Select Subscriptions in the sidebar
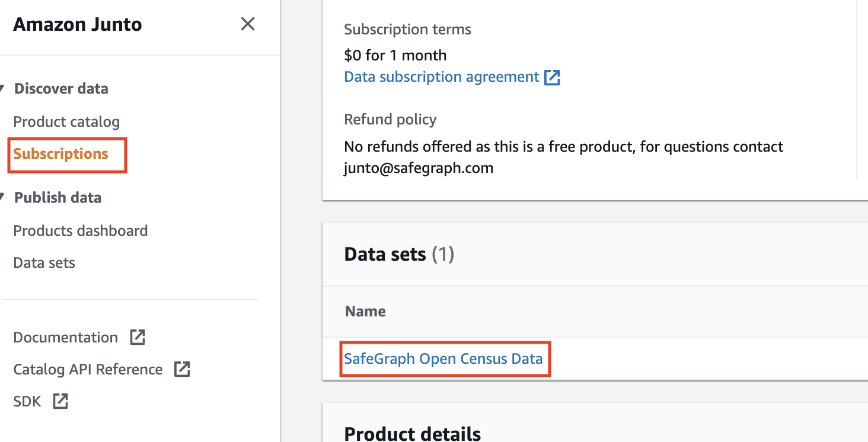This screenshot has height=442, width=868. tap(60, 154)
